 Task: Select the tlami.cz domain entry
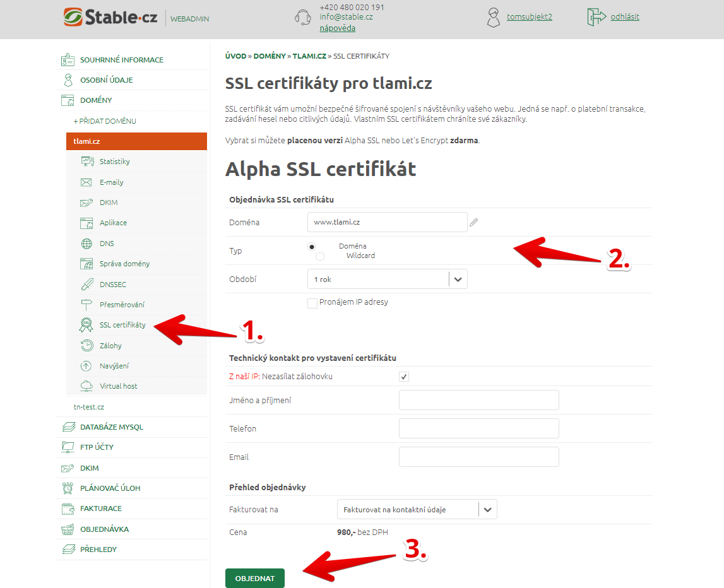pyautogui.click(x=137, y=141)
